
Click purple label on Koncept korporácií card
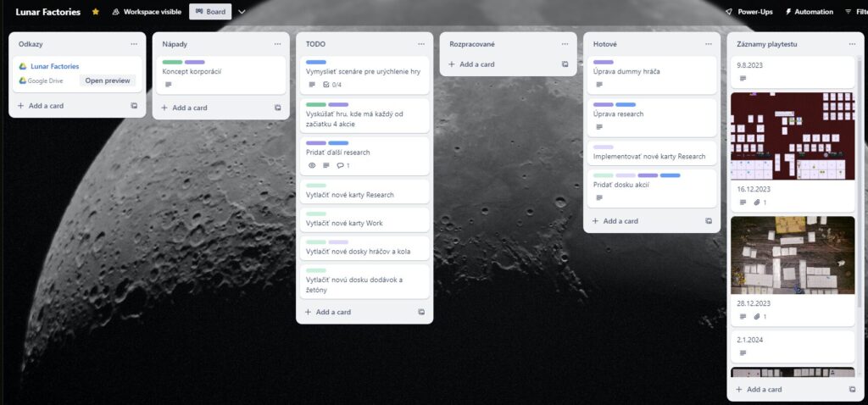pyautogui.click(x=194, y=62)
